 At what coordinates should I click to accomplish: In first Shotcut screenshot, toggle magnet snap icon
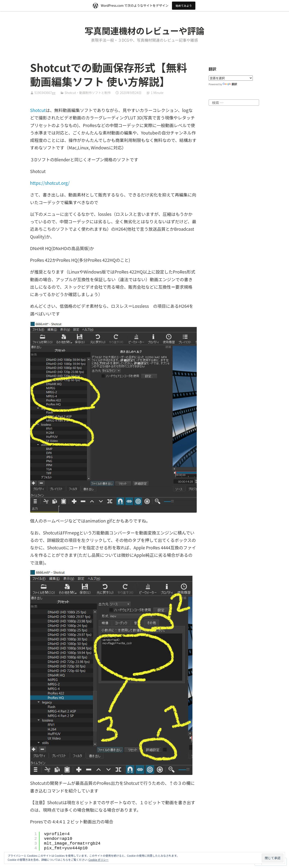[x=120, y=501]
